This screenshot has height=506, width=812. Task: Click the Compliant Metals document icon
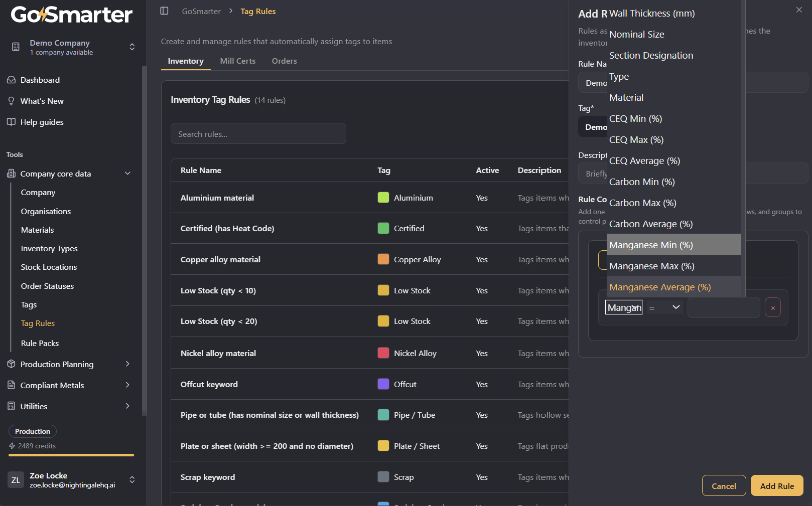pyautogui.click(x=11, y=385)
